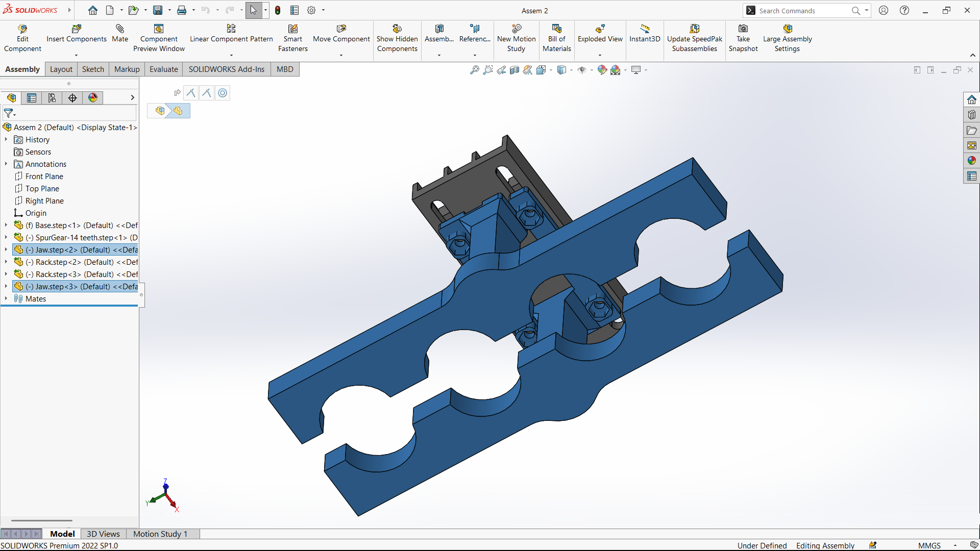Toggle Instant3D mode
The image size is (980, 551).
[645, 34]
